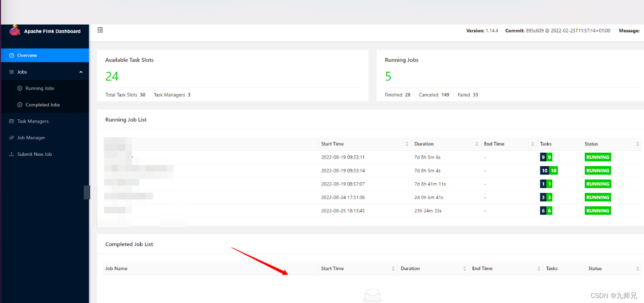Open the Overview page
Image resolution: width=644 pixels, height=303 pixels.
pyautogui.click(x=44, y=56)
